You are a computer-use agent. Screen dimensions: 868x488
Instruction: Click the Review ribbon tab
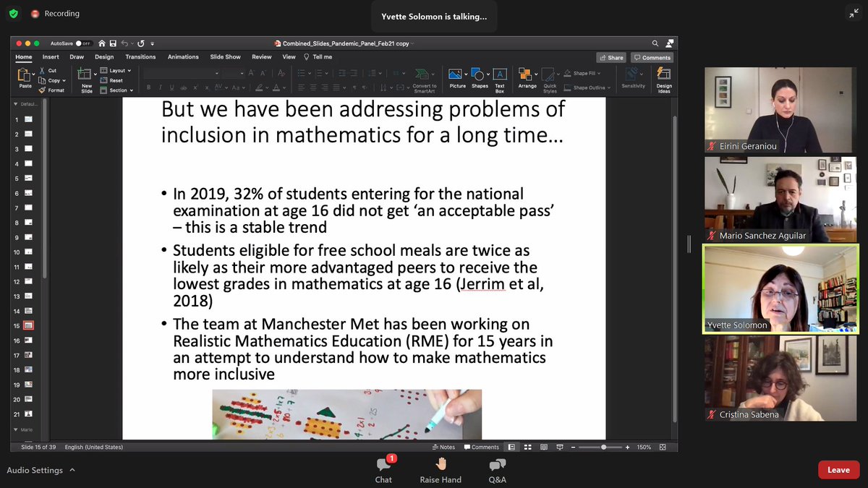click(262, 57)
